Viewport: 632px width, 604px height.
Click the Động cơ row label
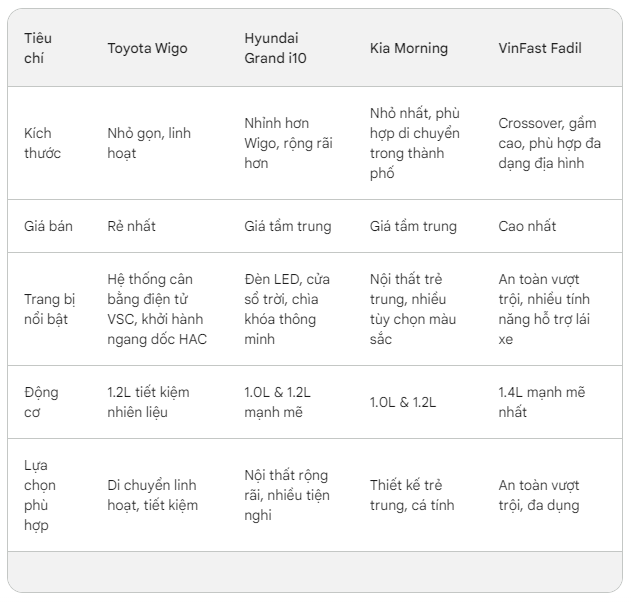(x=41, y=402)
